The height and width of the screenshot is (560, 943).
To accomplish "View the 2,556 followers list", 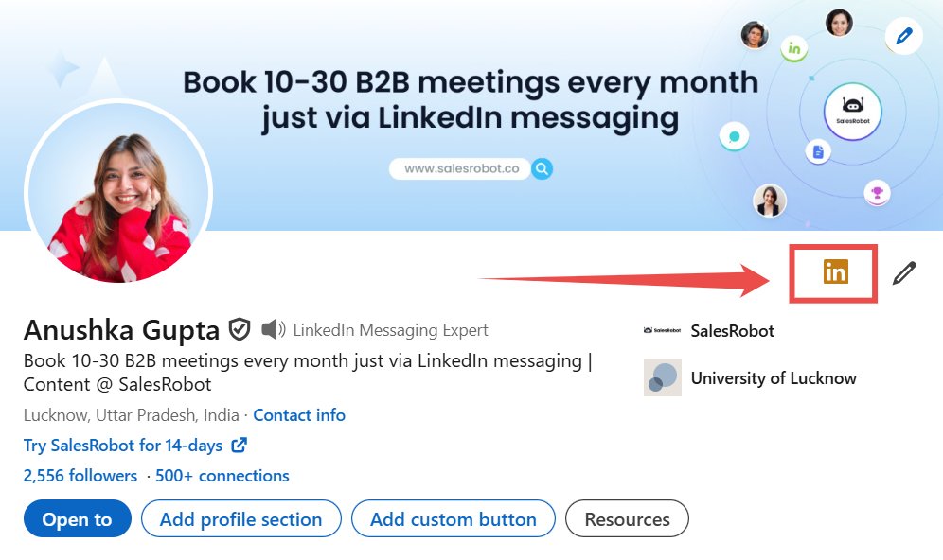I will 80,475.
